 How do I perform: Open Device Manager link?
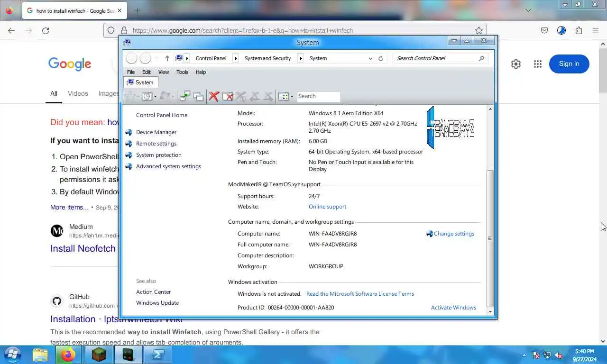tap(156, 132)
